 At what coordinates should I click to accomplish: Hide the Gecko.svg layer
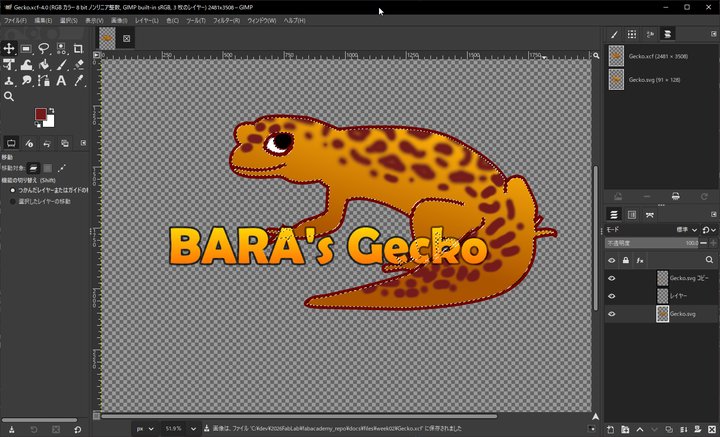(612, 314)
